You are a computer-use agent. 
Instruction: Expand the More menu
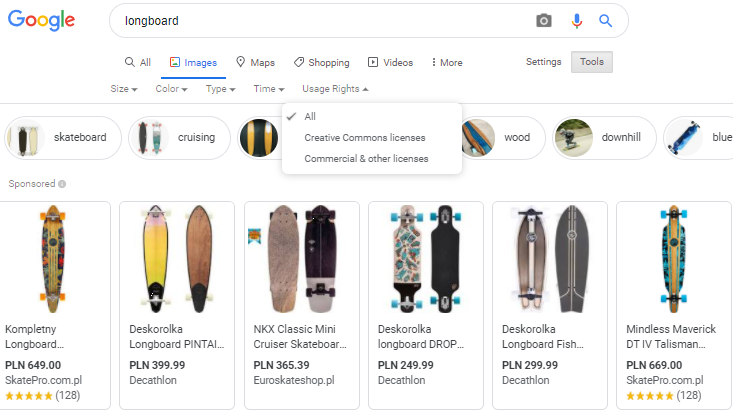point(447,62)
